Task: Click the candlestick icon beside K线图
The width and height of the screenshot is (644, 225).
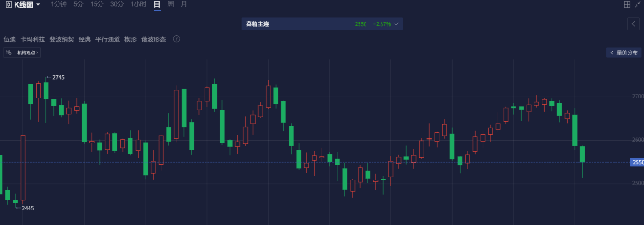Action: (8, 4)
